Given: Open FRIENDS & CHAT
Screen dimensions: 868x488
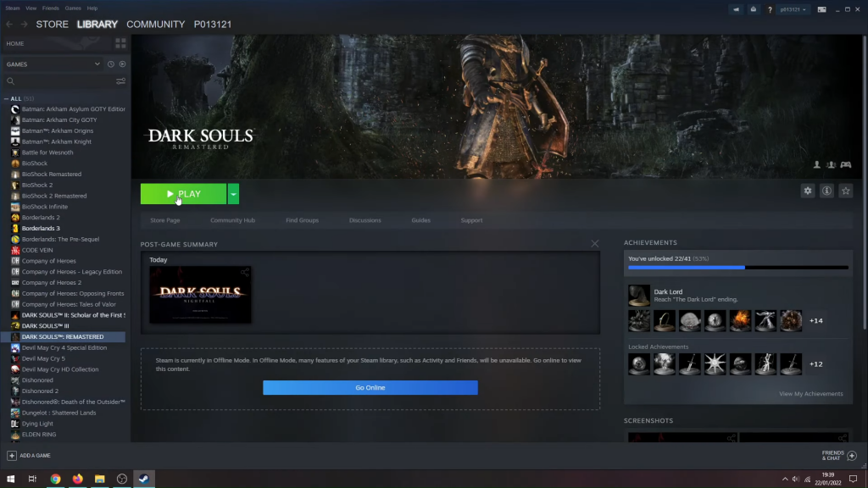Looking at the screenshot, I should [x=838, y=455].
